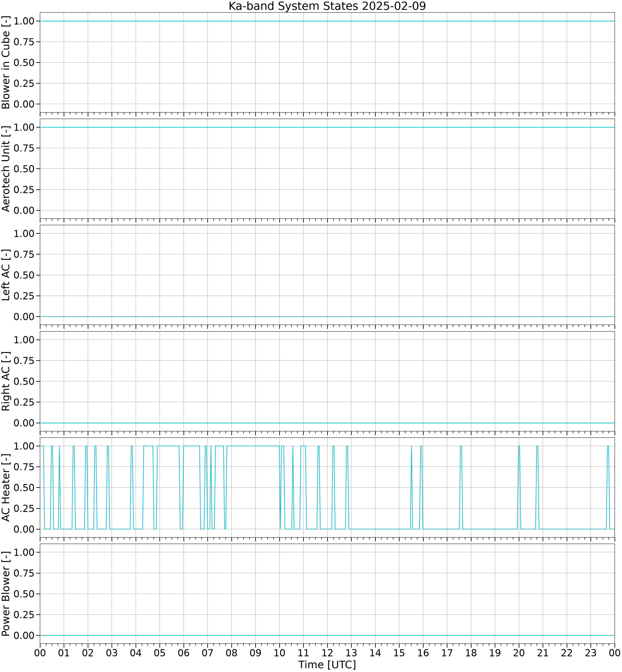Click the AC Heater pulse near 17:30

[461, 487]
